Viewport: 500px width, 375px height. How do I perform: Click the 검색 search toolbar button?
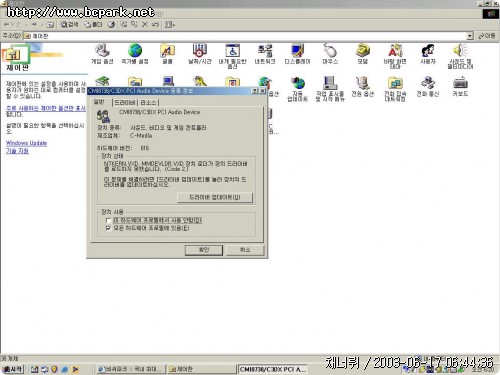coord(69,24)
